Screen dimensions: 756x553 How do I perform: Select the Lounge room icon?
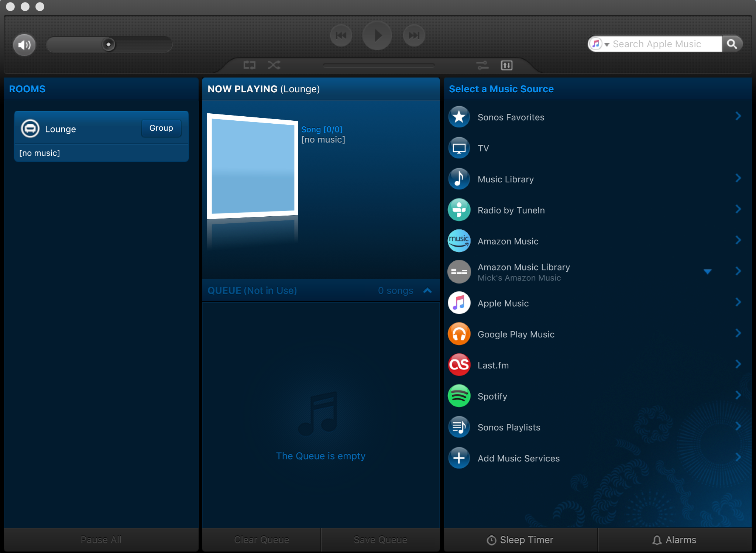click(30, 128)
